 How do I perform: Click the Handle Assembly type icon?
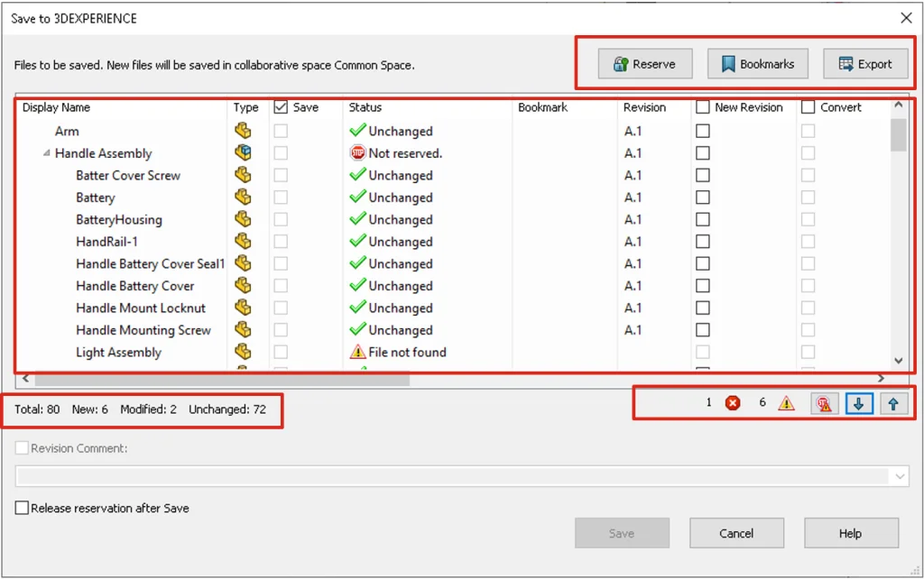[243, 153]
